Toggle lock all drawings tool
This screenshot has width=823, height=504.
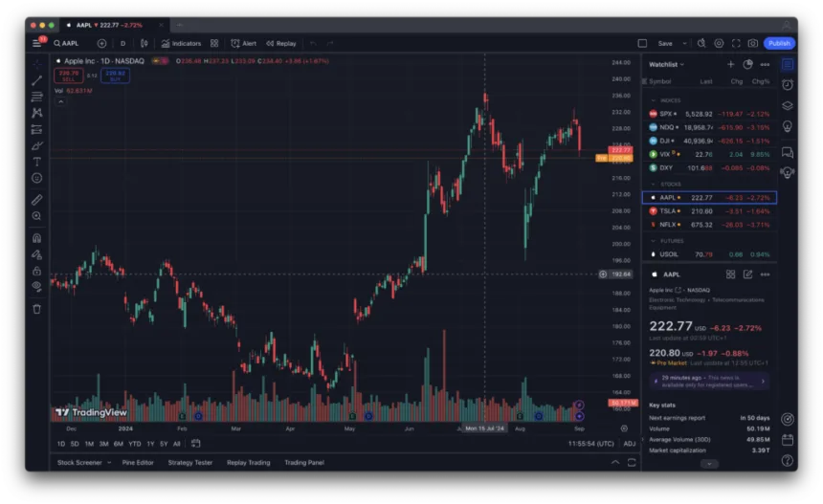(x=36, y=270)
